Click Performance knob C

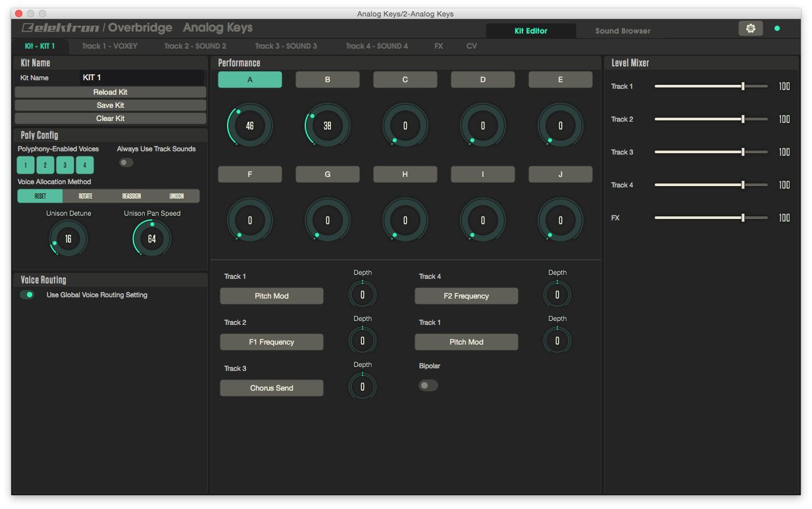405,125
